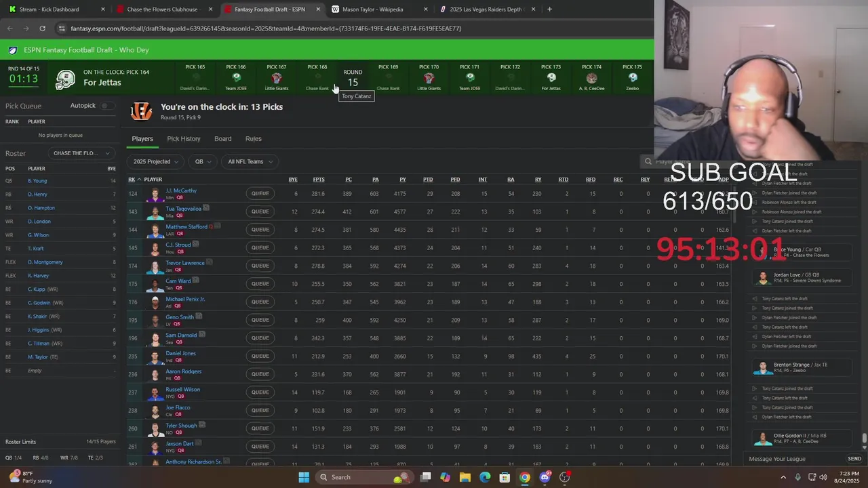This screenshot has height=488, width=868.
Task: Queue Joe Flacco
Action: point(260,410)
